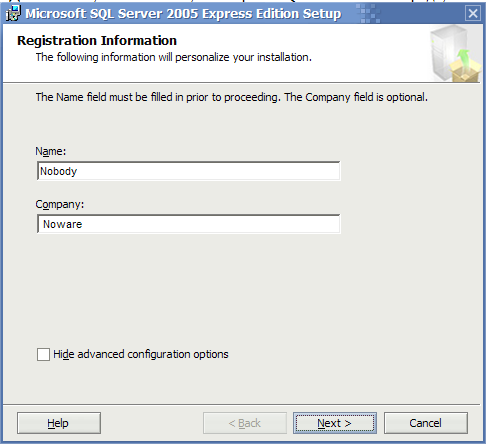Screen dimensions: 486x444
Task: Click the setup installer icon in title bar
Action: pyautogui.click(x=13, y=13)
